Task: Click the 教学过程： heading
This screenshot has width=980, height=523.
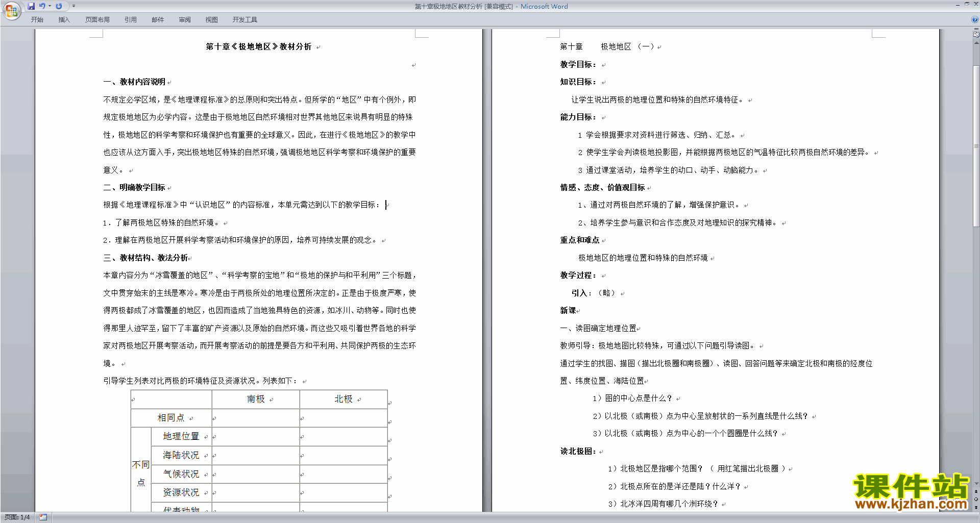Action: pos(579,275)
